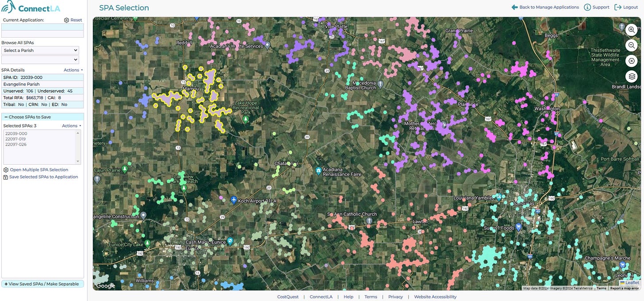The width and height of the screenshot is (644, 301).
Task: Click the Eunice City Lake park marker
Action: coord(147,243)
